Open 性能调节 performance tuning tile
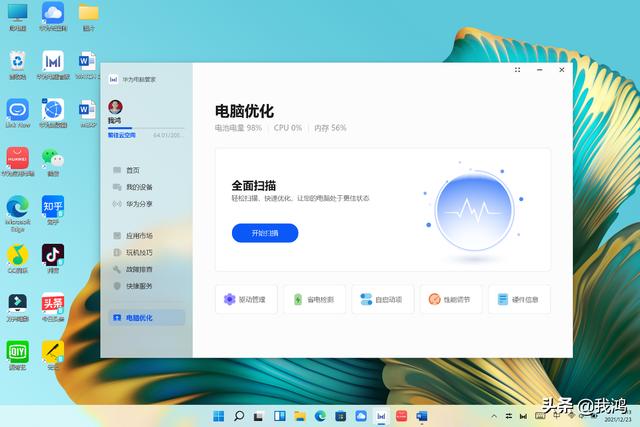 (x=450, y=299)
